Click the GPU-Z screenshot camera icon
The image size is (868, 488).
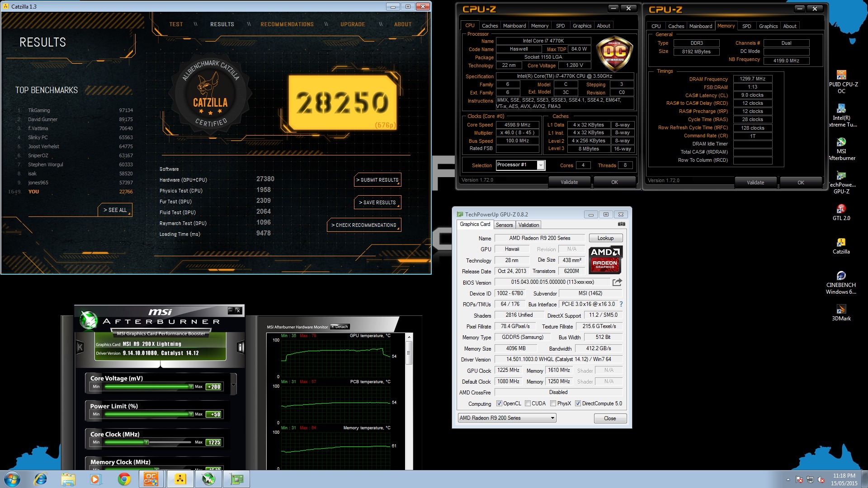[x=622, y=224]
